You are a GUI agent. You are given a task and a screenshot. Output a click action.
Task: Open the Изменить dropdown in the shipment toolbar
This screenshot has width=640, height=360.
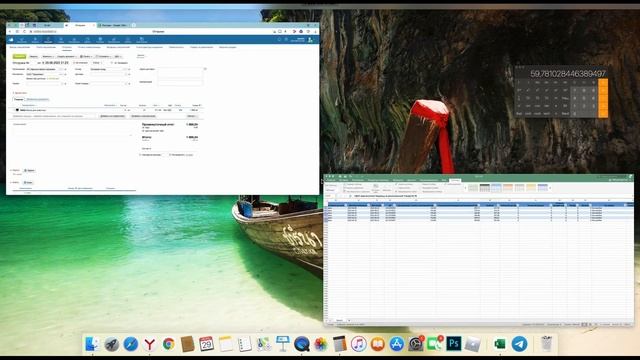click(47, 56)
